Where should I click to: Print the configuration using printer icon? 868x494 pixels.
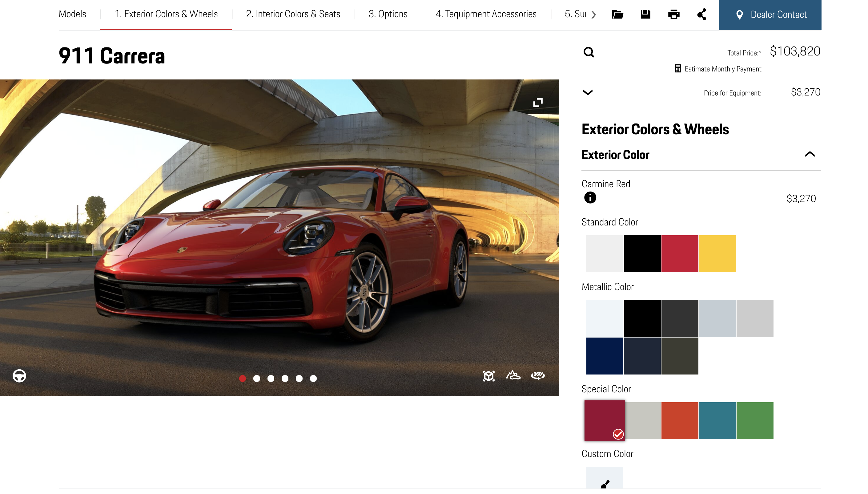coord(673,14)
